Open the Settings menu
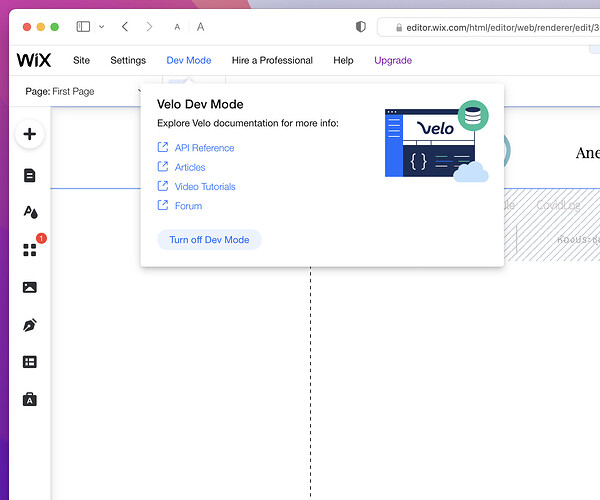Screen dimensions: 600x500 coord(128,60)
